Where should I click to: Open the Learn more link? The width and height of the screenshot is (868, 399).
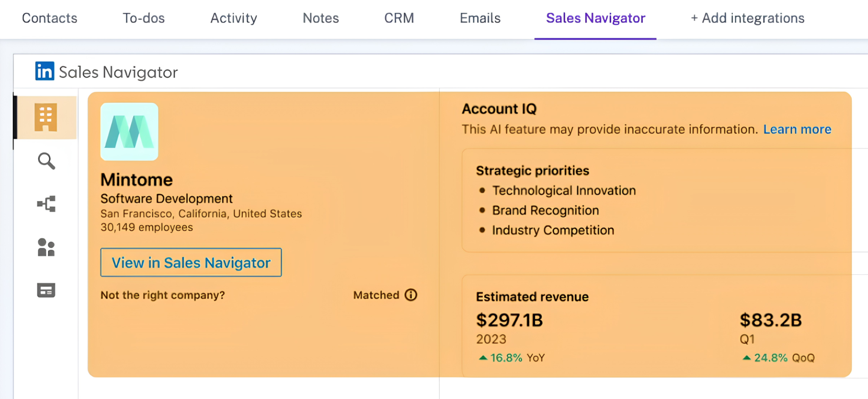coord(797,129)
